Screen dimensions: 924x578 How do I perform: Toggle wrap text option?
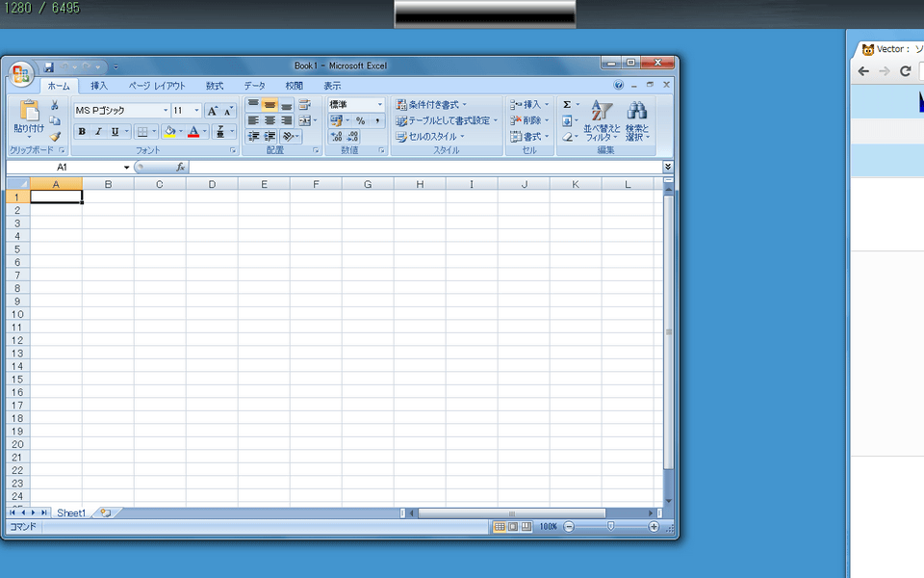305,104
